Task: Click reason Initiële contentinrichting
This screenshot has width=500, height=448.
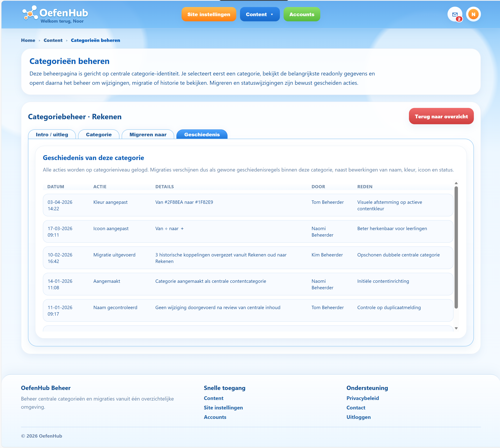Action: click(383, 281)
